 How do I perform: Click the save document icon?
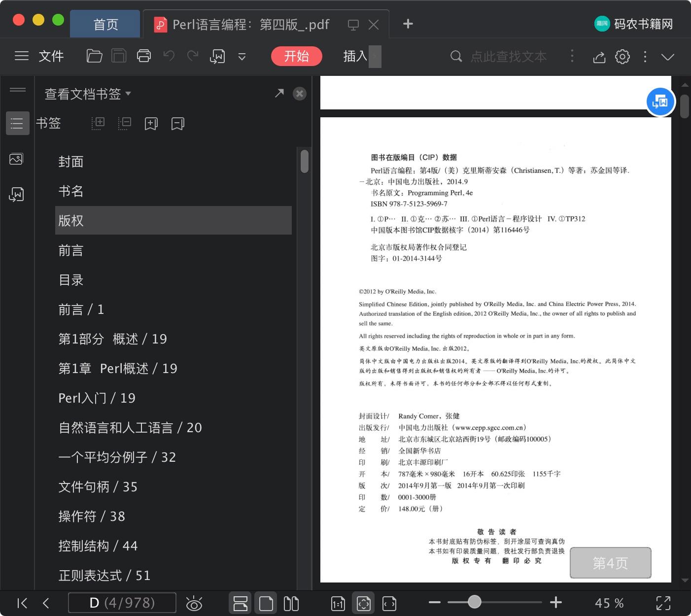click(x=119, y=56)
